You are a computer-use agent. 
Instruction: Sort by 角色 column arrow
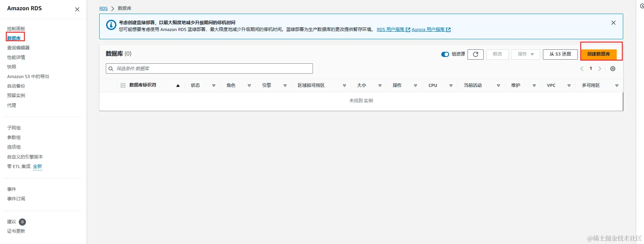pyautogui.click(x=249, y=86)
